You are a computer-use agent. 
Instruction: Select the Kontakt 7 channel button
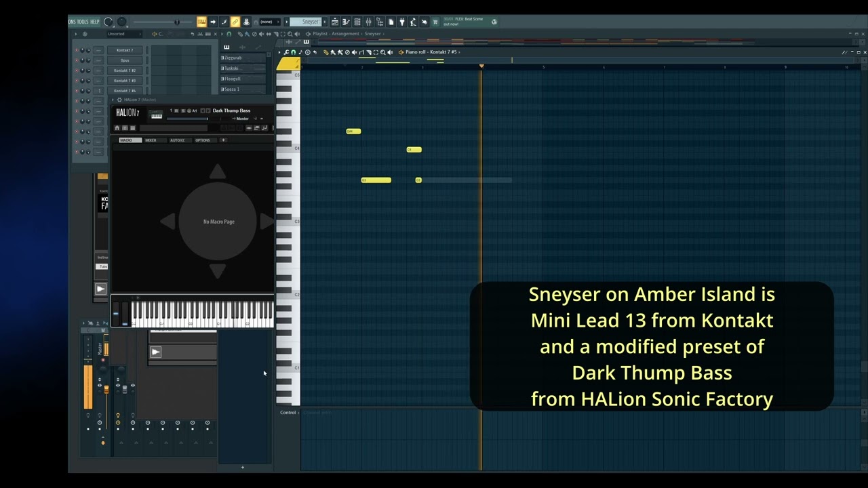point(125,50)
